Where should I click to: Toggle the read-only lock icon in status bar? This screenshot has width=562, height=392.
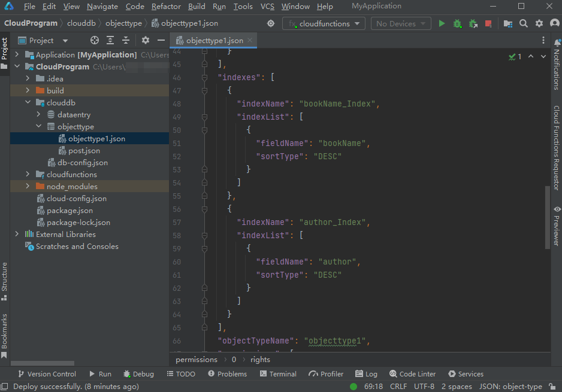coord(552,387)
